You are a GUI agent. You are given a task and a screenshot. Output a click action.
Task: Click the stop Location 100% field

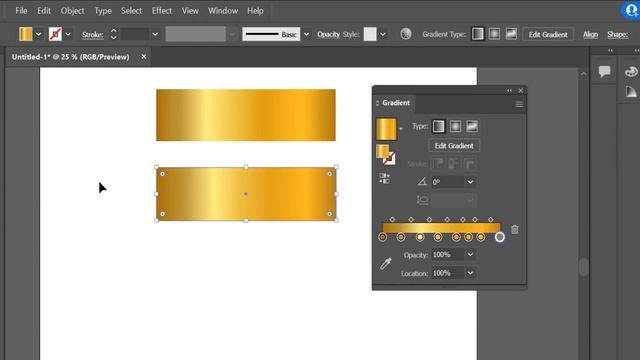pos(447,273)
